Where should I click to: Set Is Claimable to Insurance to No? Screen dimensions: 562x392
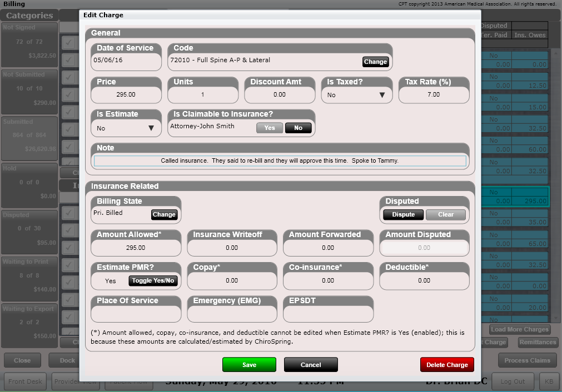[299, 128]
